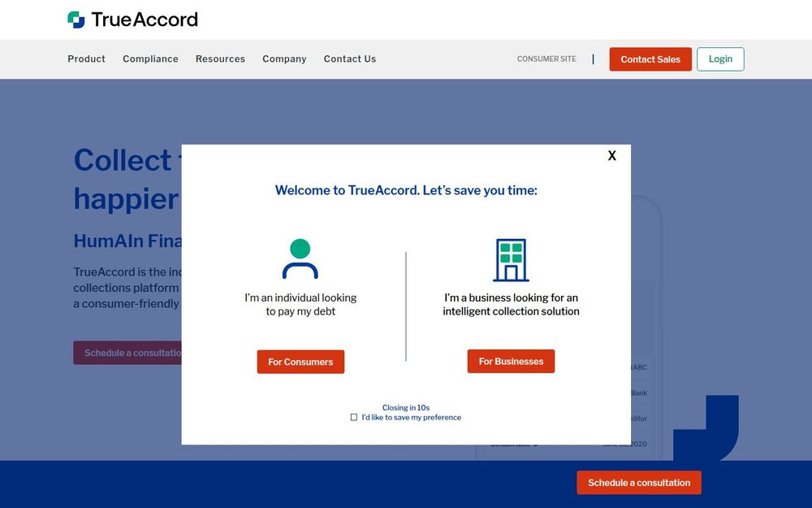This screenshot has height=508, width=812.
Task: Click Schedule a consultation in the bottom bar
Action: click(x=639, y=483)
